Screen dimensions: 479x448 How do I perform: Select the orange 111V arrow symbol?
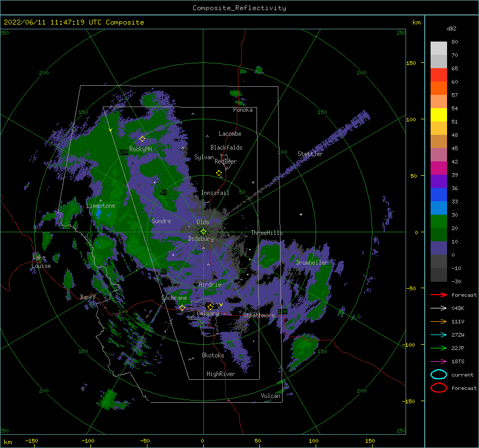point(439,321)
